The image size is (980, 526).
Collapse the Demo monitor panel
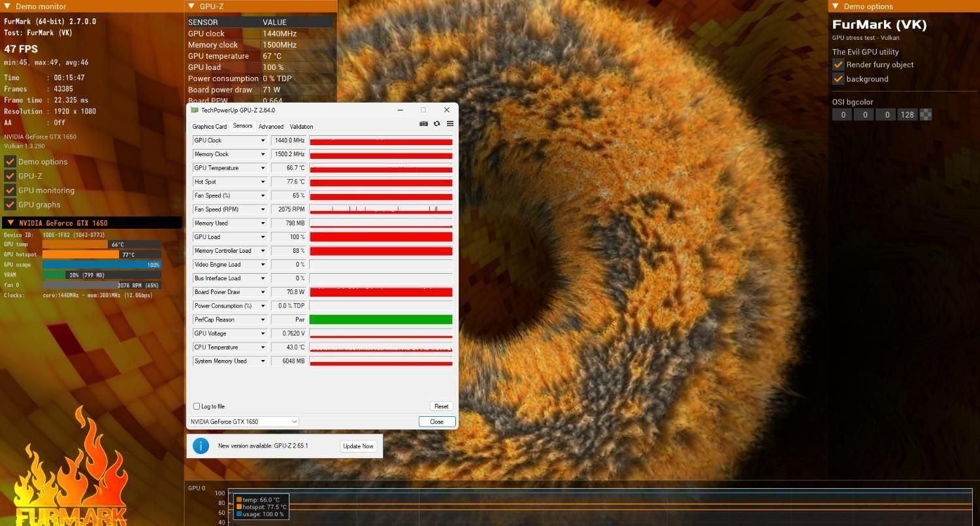coord(7,7)
